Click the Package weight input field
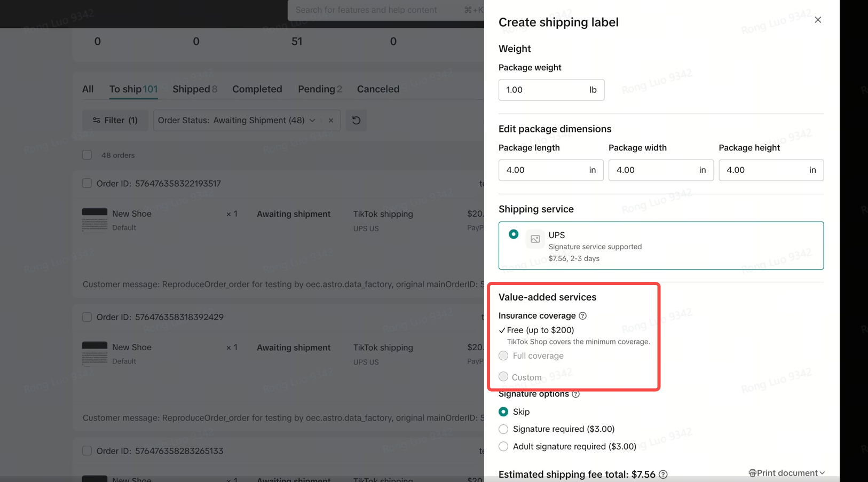Screen dimensions: 868x482 [542, 90]
